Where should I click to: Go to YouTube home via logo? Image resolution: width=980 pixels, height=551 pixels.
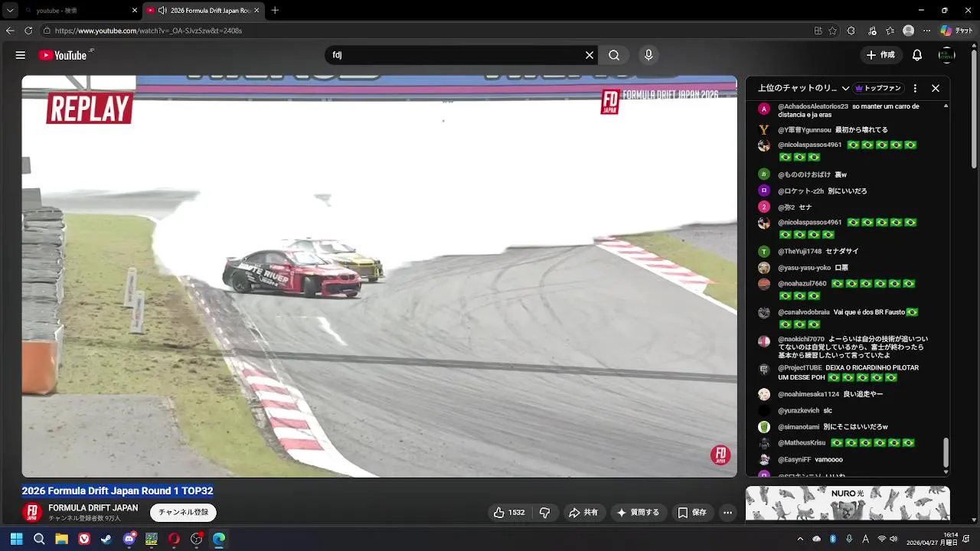click(66, 55)
